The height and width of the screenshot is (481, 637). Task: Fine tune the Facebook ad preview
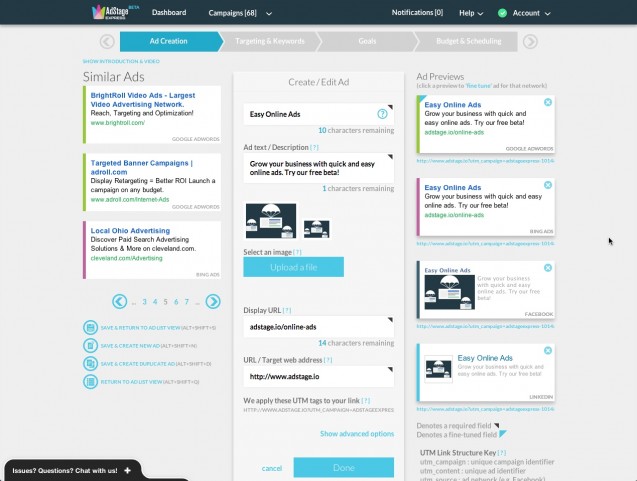point(486,290)
